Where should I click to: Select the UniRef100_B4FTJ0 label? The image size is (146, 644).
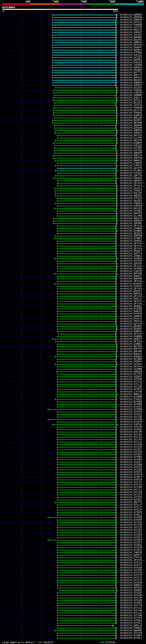tap(131, 75)
